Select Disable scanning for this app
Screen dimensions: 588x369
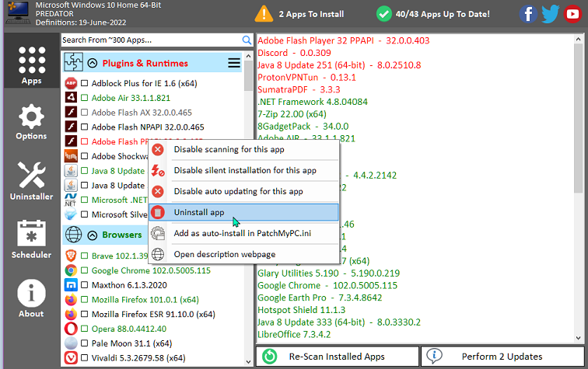[243, 149]
